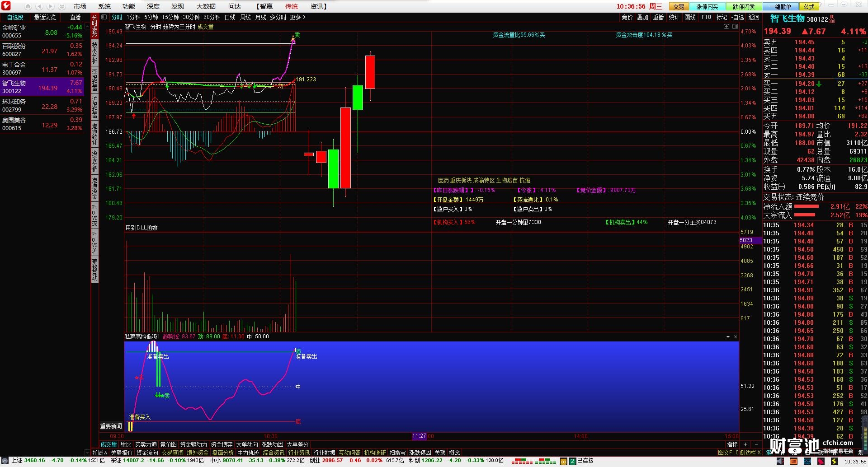Click the yellow lightning bolt icon
Screen dimensions: 868x467
coord(834,461)
